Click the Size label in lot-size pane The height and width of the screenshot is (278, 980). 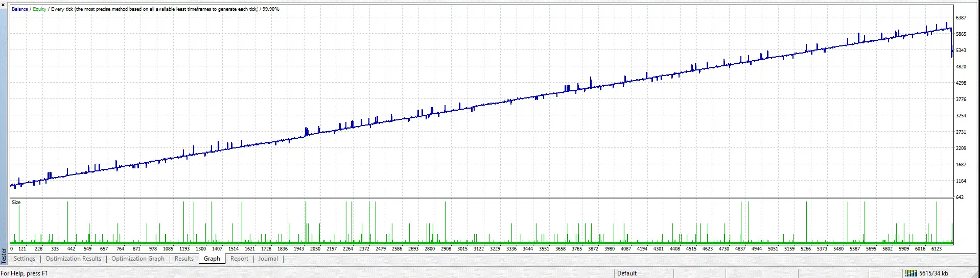click(16, 203)
